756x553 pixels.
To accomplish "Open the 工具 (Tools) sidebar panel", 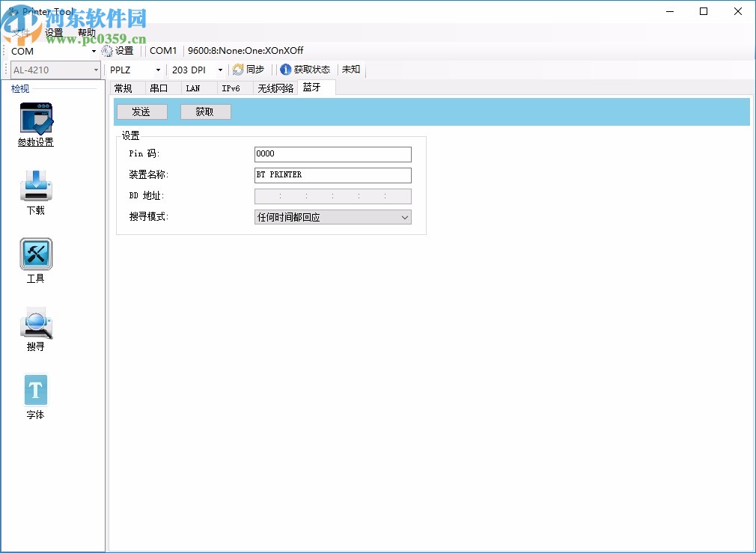I will [x=35, y=260].
